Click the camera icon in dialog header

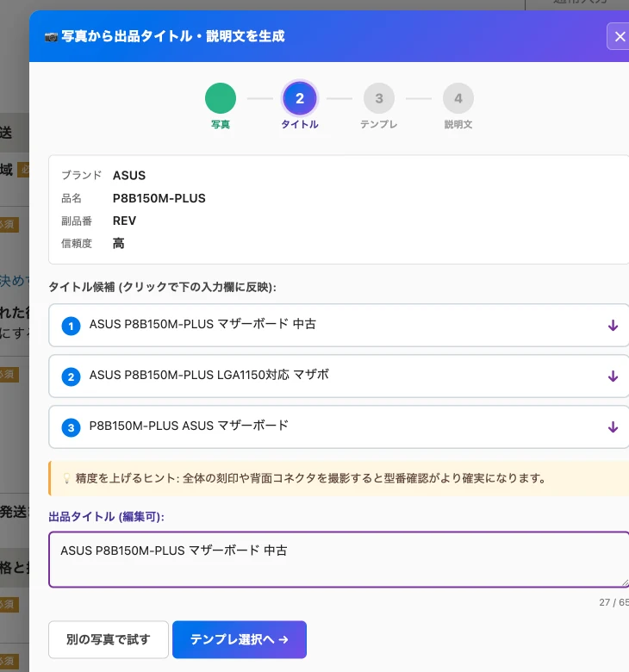tap(51, 37)
